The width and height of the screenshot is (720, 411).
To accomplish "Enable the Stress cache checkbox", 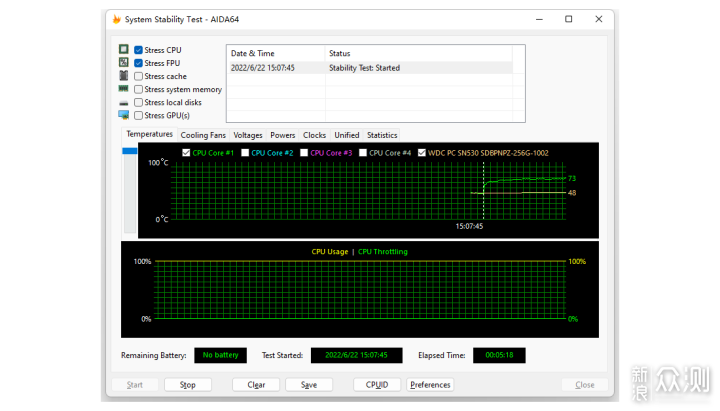I will point(138,76).
